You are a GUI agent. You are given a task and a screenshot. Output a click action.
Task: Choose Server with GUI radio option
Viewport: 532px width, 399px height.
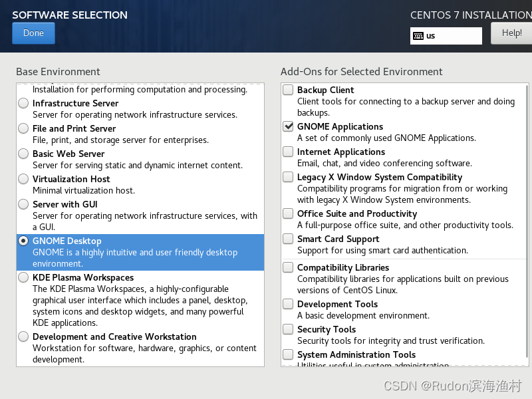(x=23, y=204)
